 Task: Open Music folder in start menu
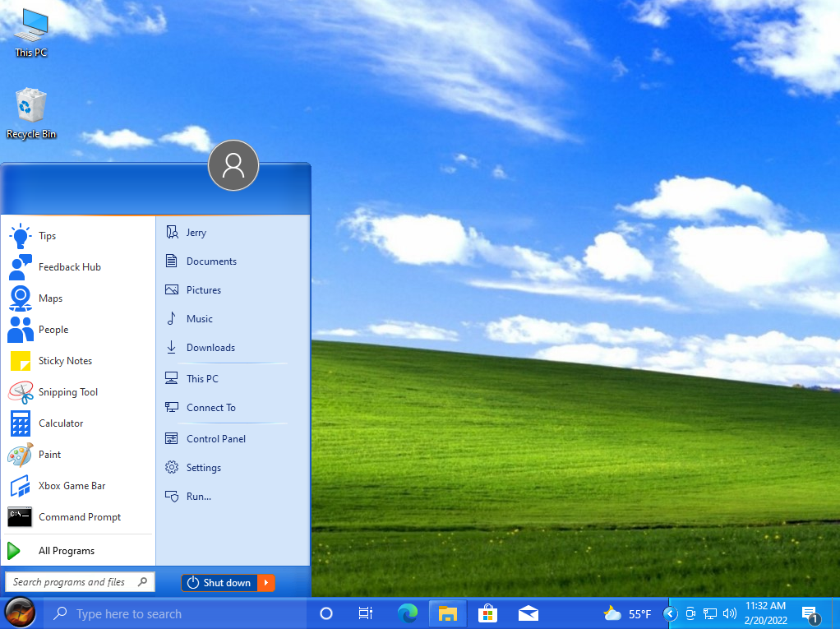(x=233, y=319)
